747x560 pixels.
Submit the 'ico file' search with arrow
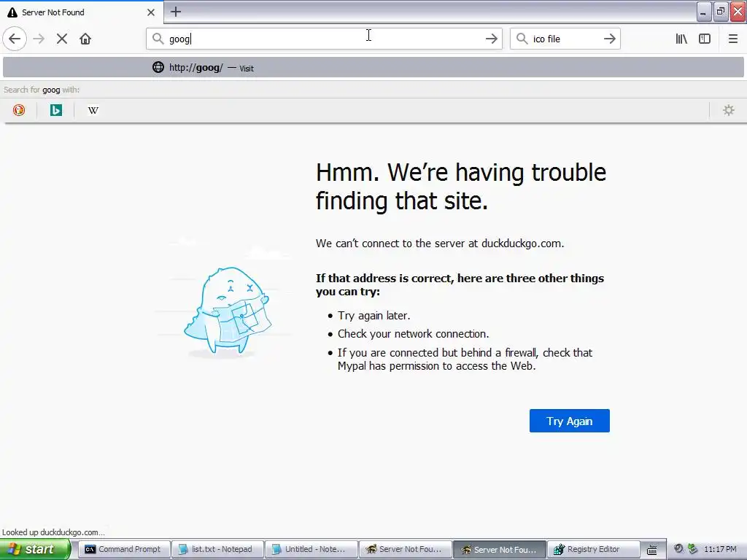(x=609, y=39)
